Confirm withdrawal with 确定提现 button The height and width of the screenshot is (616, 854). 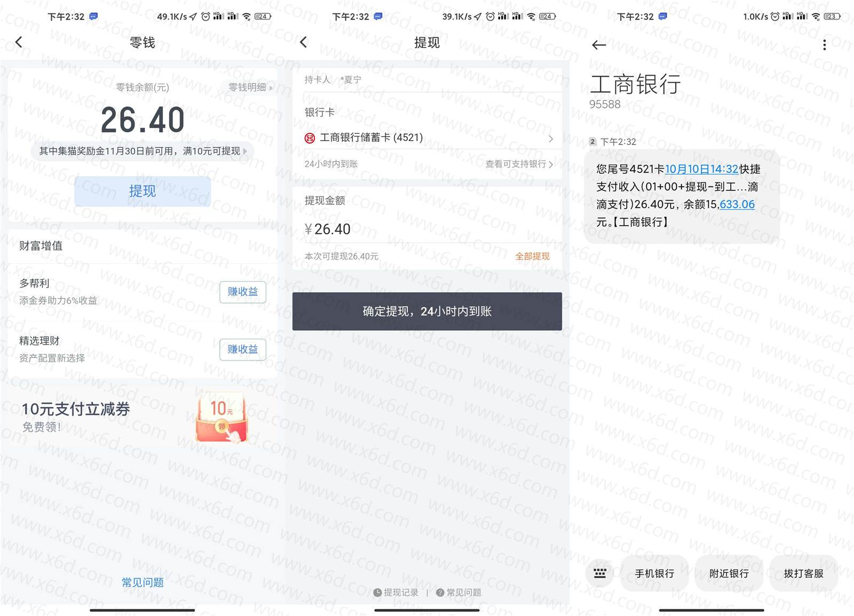pyautogui.click(x=427, y=311)
